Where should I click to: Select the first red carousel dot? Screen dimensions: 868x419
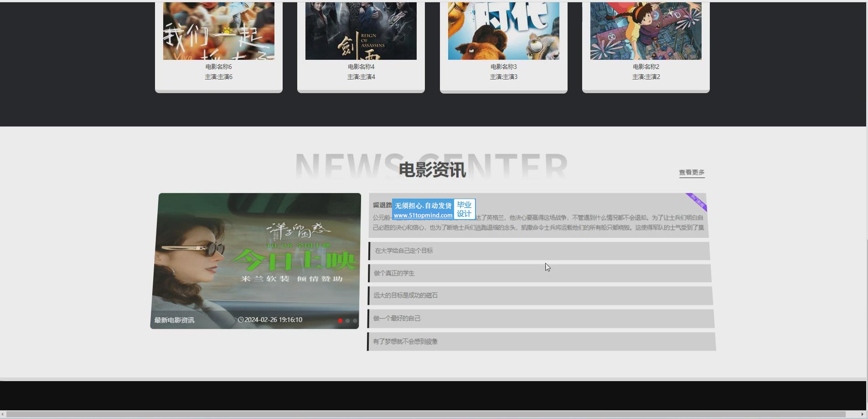[340, 321]
